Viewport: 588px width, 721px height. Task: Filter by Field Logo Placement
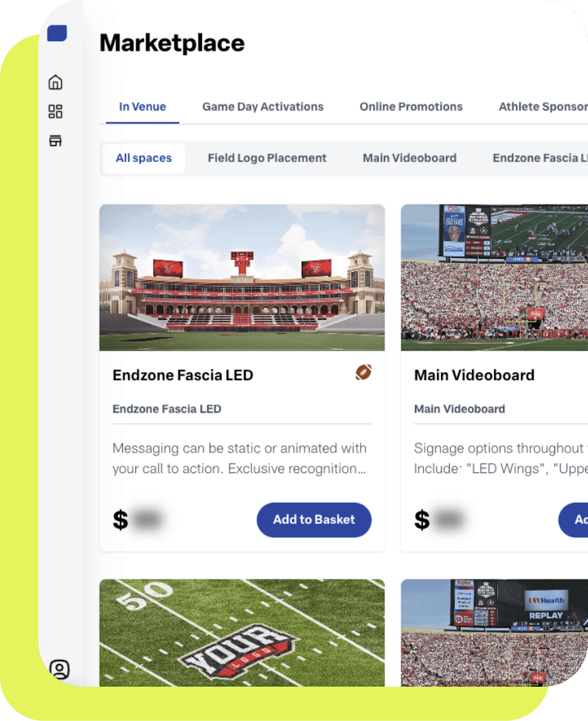[267, 158]
